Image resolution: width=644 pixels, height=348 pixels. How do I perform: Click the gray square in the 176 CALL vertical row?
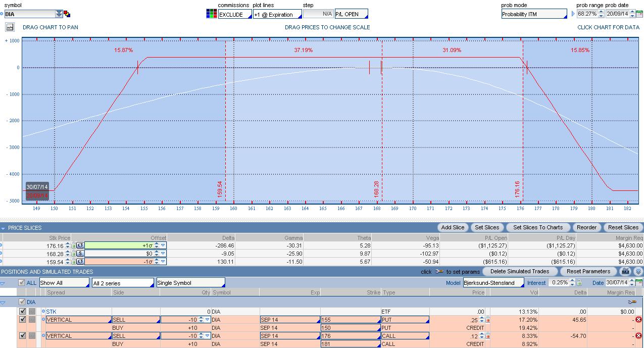(x=32, y=336)
